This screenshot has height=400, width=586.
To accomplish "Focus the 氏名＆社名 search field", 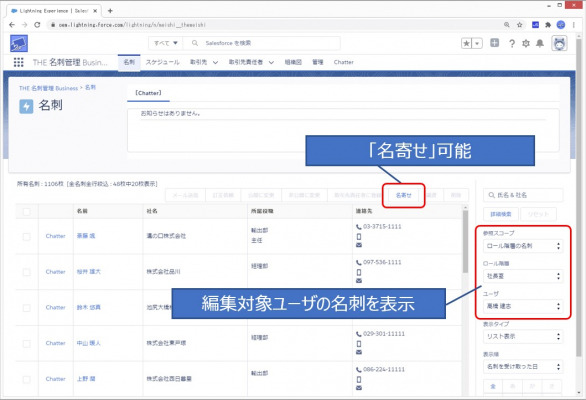I will point(523,195).
